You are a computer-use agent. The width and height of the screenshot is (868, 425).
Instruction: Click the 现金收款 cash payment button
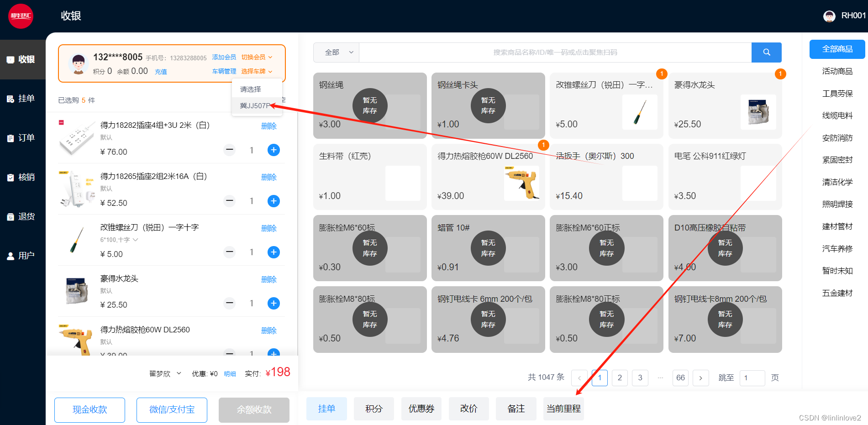click(x=89, y=410)
